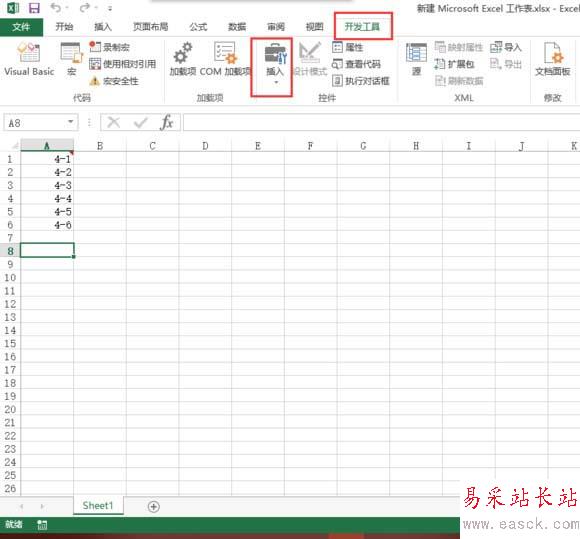Expand the Insert (插入) controls dropdown arrow

[276, 82]
